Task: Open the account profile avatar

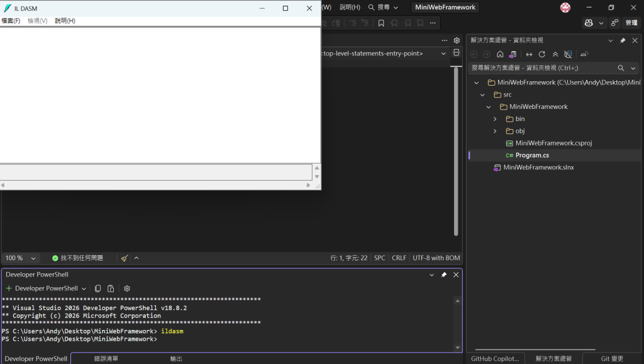Action: 565,8
